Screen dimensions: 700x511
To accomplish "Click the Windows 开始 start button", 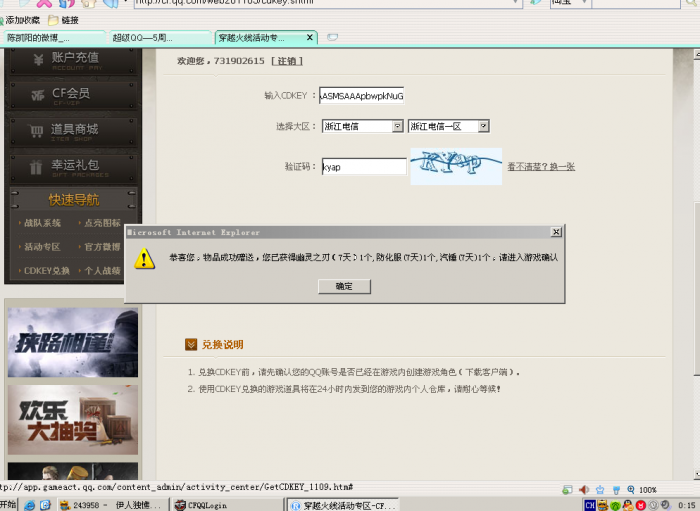I will (x=8, y=505).
